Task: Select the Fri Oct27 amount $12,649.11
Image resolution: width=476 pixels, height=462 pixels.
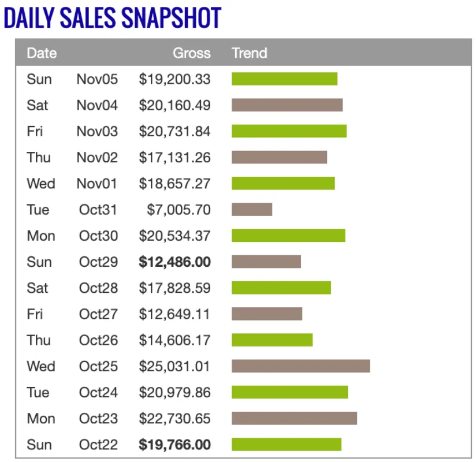Action: coord(174,314)
